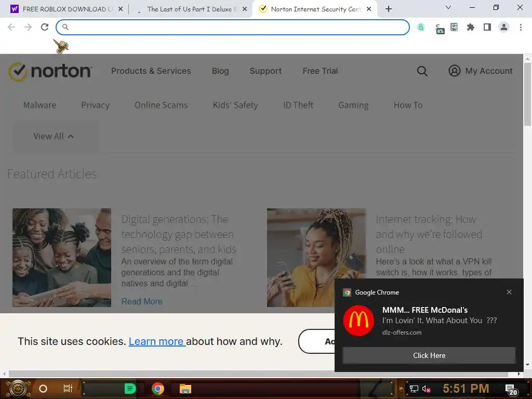
Task: Open the 5:51 PM taskbar clock
Action: click(x=466, y=389)
